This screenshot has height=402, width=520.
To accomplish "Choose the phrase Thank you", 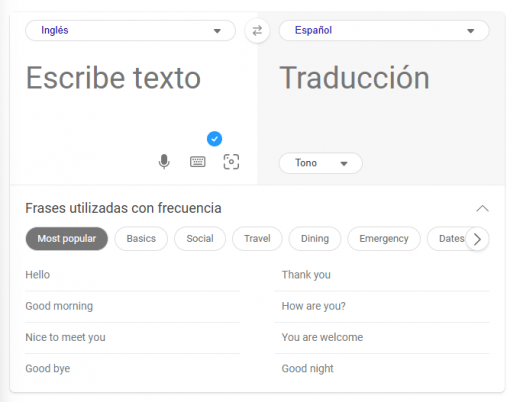I will [x=382, y=275].
